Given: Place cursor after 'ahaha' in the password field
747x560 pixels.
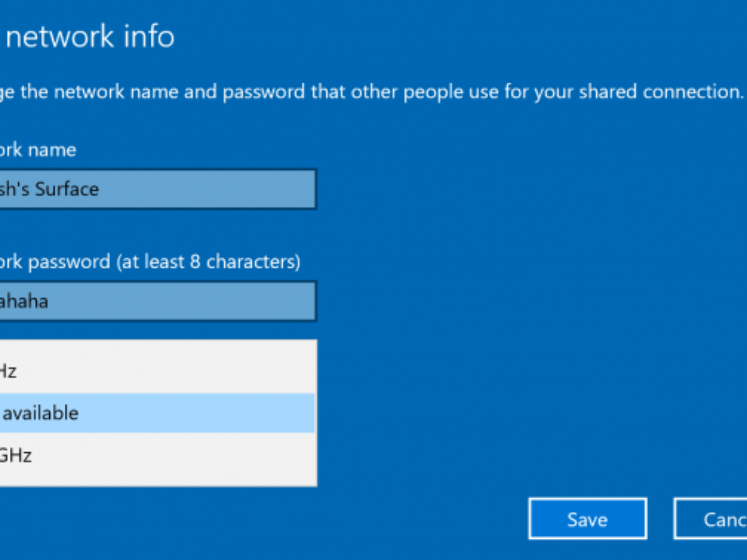Looking at the screenshot, I should click(x=49, y=301).
